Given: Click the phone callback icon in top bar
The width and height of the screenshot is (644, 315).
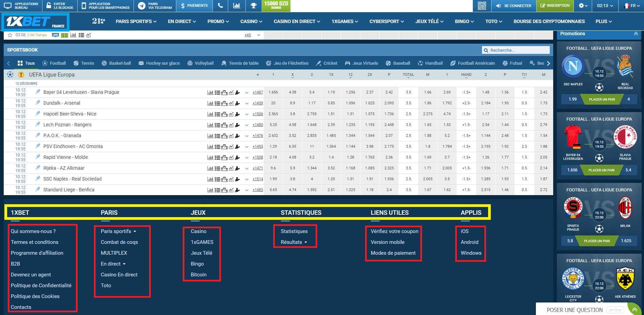Looking at the screenshot, I should 220,6.
